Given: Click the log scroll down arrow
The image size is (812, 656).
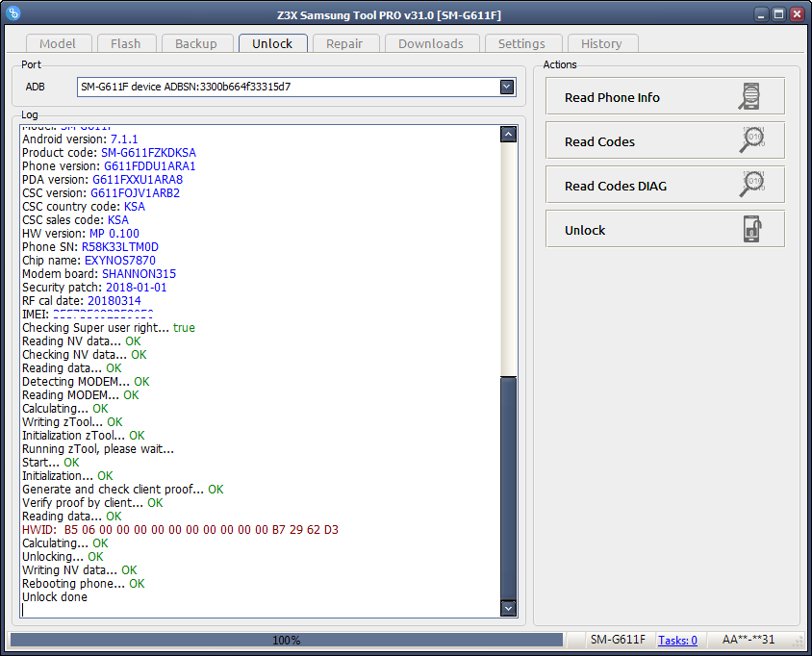Looking at the screenshot, I should point(509,608).
